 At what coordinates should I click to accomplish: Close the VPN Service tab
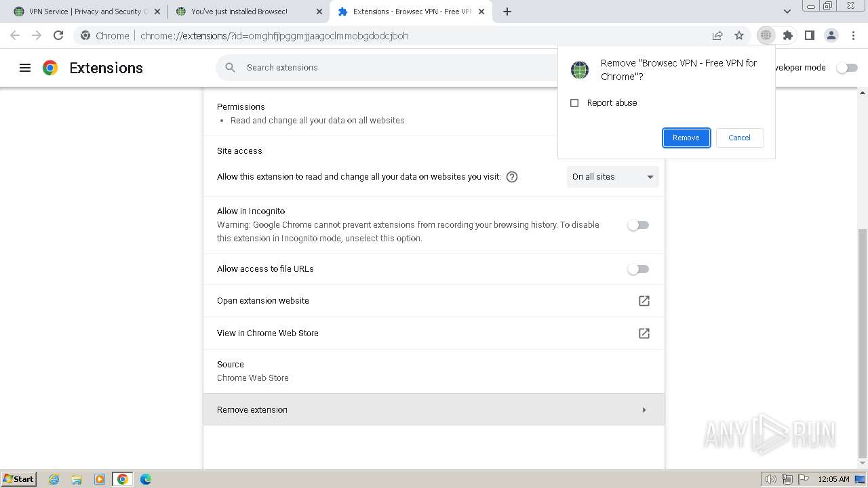pos(157,12)
